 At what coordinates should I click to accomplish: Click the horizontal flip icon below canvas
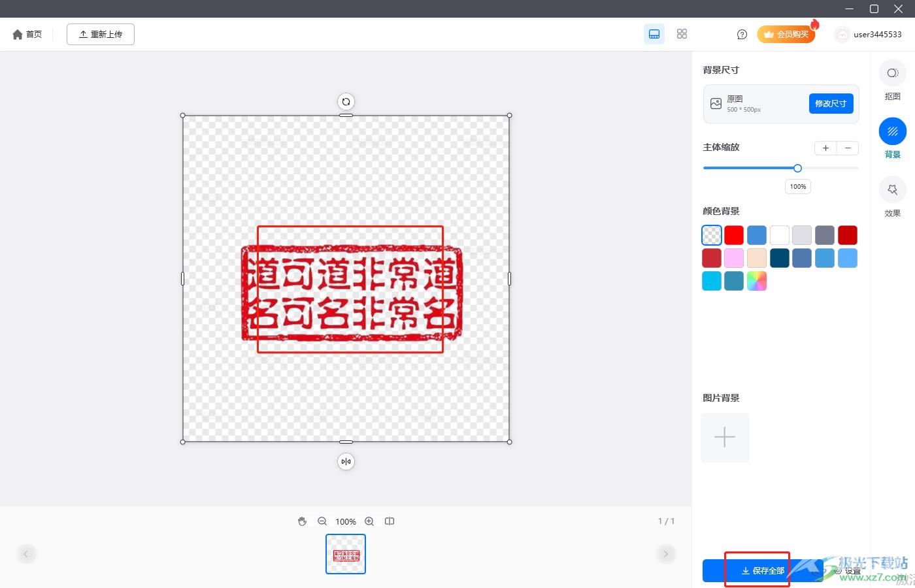point(346,462)
